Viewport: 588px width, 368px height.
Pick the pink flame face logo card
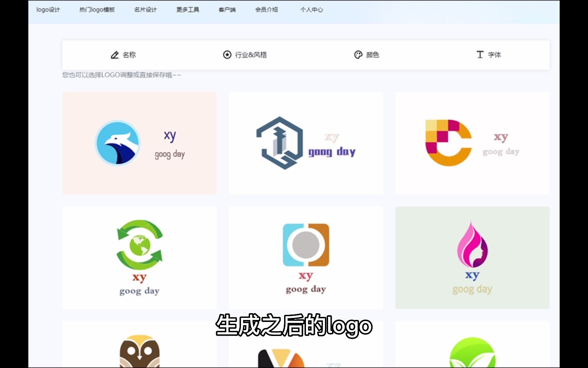[x=472, y=258]
